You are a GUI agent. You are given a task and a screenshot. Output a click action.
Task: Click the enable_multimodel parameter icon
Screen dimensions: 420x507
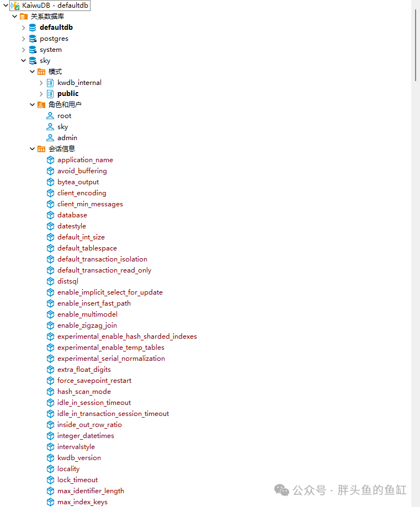pyautogui.click(x=50, y=314)
